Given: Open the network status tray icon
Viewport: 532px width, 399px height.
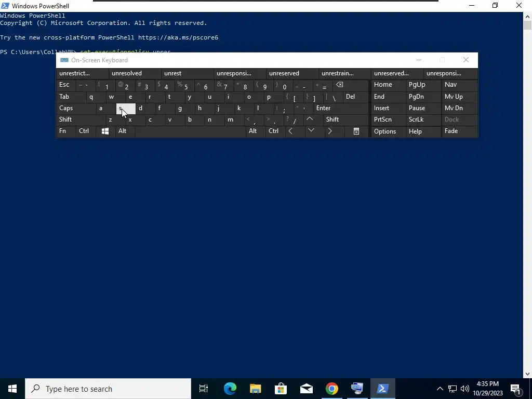Looking at the screenshot, I should [453, 389].
